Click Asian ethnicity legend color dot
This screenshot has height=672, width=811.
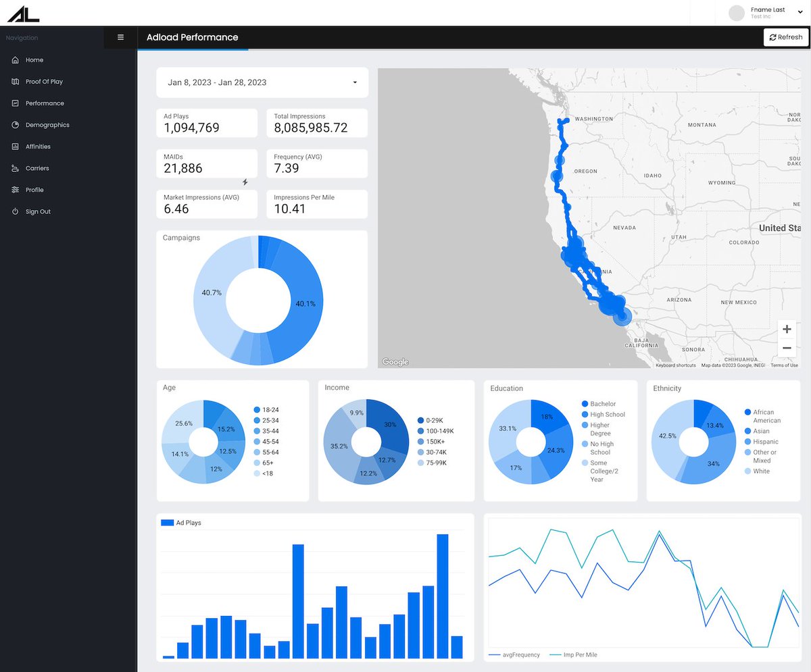point(747,431)
